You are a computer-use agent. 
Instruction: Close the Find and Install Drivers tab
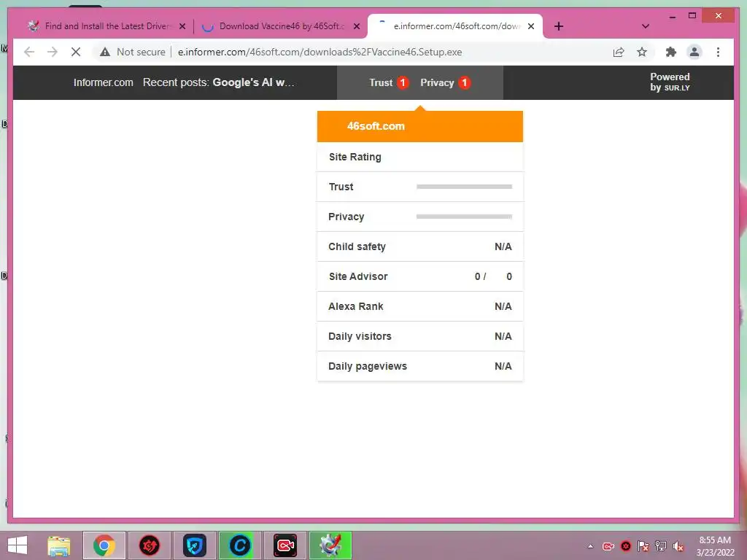click(x=182, y=26)
